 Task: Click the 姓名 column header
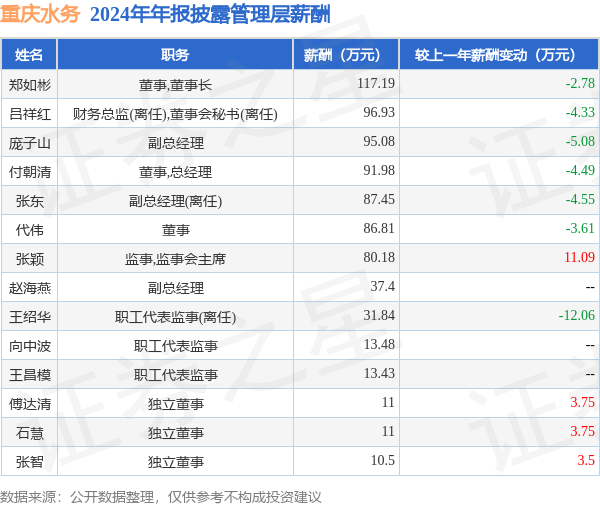(29, 54)
